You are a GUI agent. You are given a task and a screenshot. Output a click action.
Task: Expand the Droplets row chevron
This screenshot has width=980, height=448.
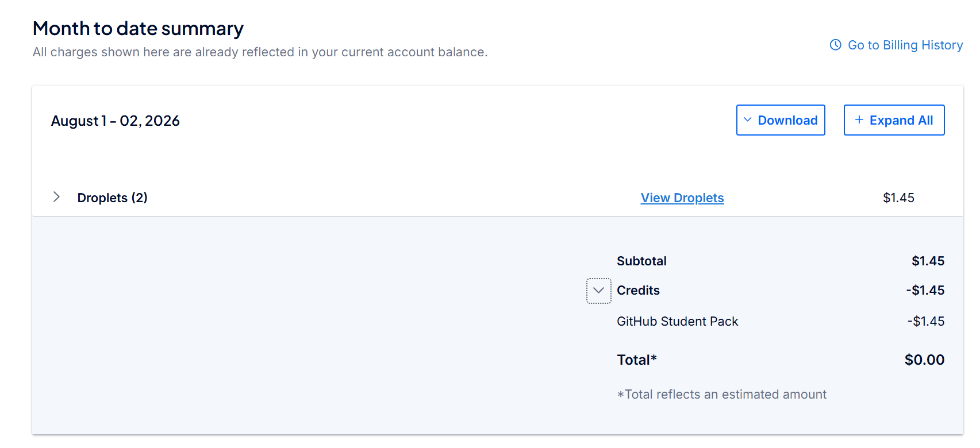(x=56, y=197)
